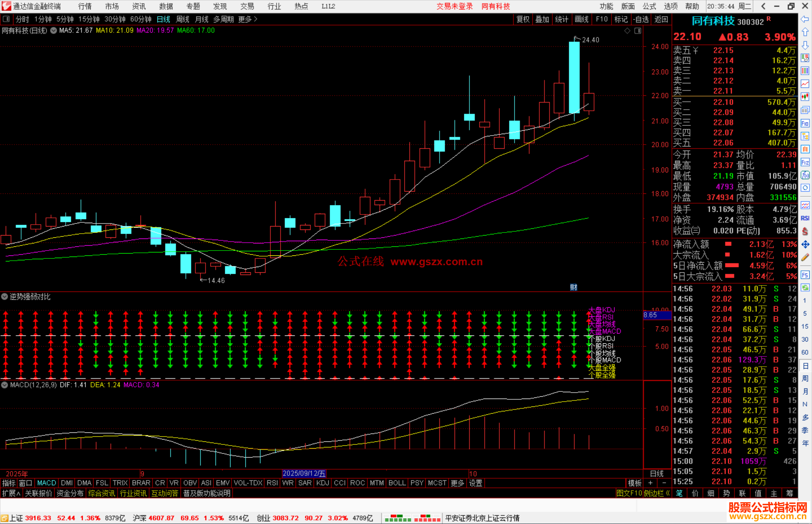Click the 复权 button
The height and width of the screenshot is (524, 812).
523,19
